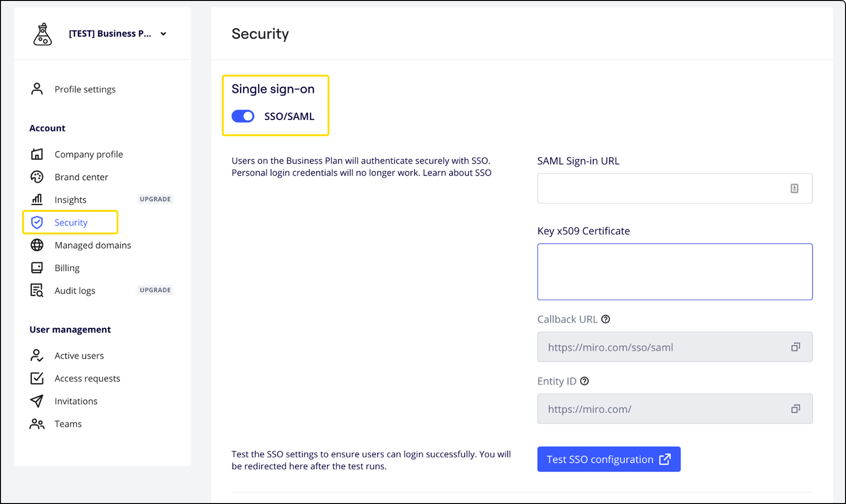846x504 pixels.
Task: Click the Entity ID help question icon
Action: click(584, 381)
